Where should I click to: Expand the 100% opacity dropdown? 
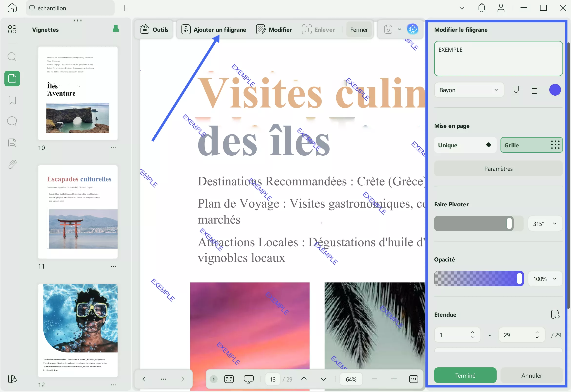[x=545, y=279]
